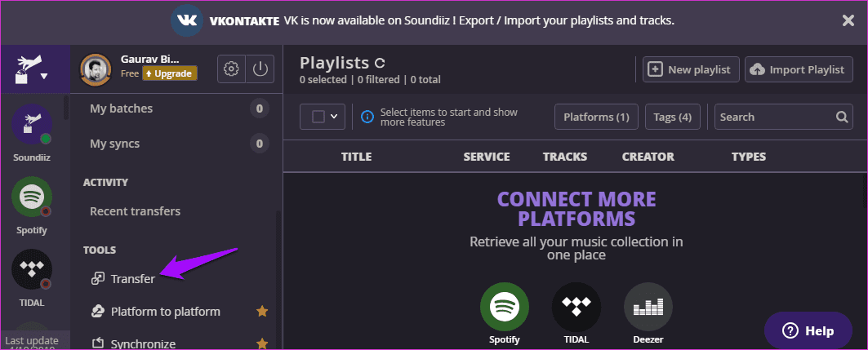Click the star beside Synchronize

[x=262, y=343]
